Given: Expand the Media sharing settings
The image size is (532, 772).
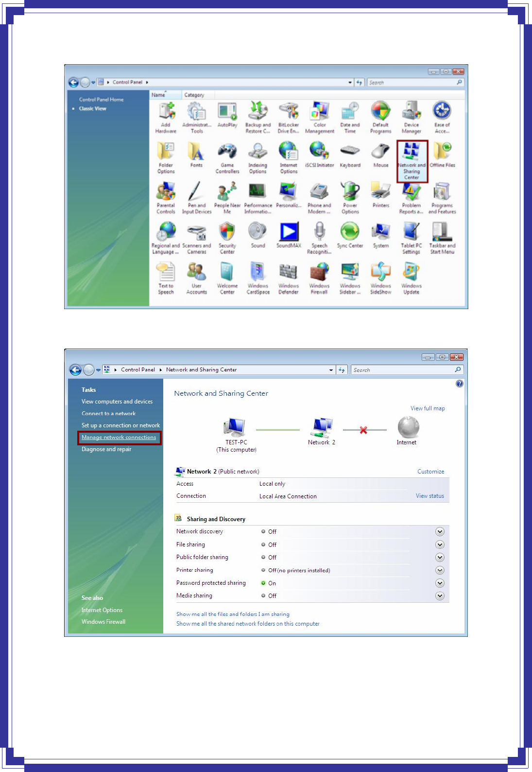Looking at the screenshot, I should coord(440,596).
